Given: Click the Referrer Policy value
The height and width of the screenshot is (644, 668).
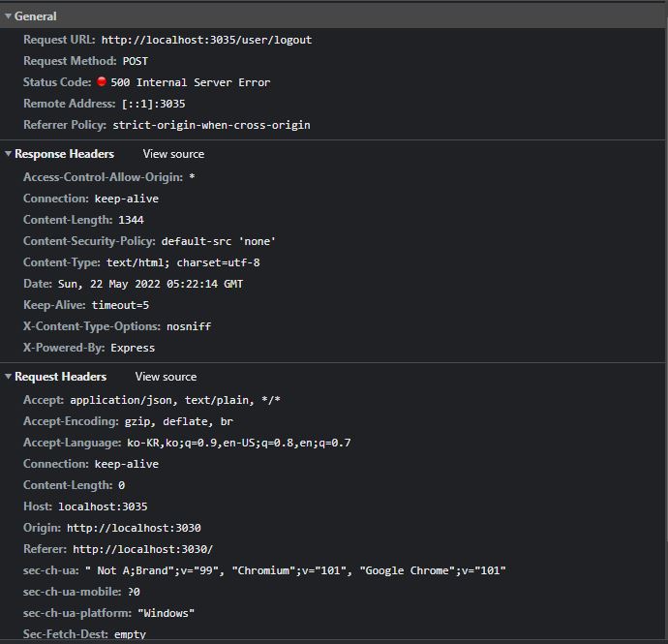Looking at the screenshot, I should 211,125.
